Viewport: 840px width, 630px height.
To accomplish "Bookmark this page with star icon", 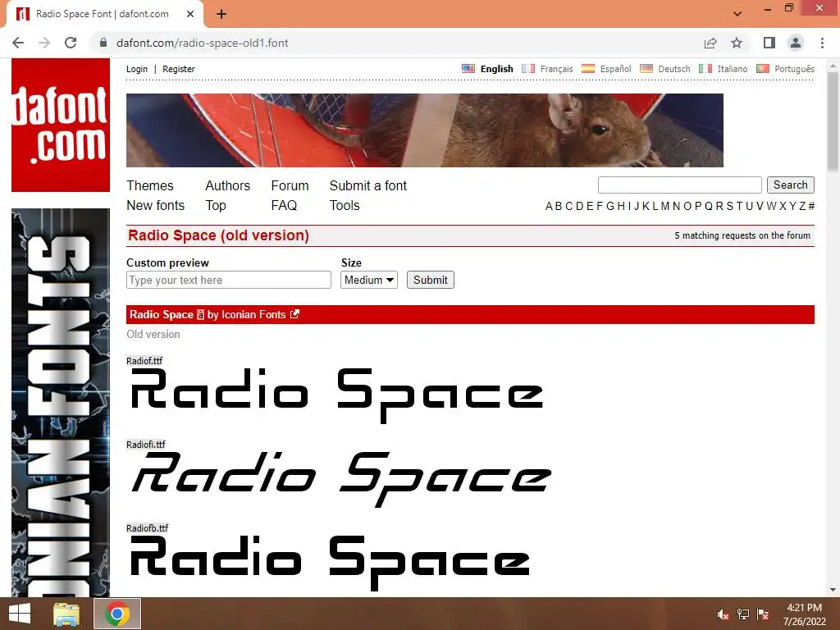I will tap(737, 43).
